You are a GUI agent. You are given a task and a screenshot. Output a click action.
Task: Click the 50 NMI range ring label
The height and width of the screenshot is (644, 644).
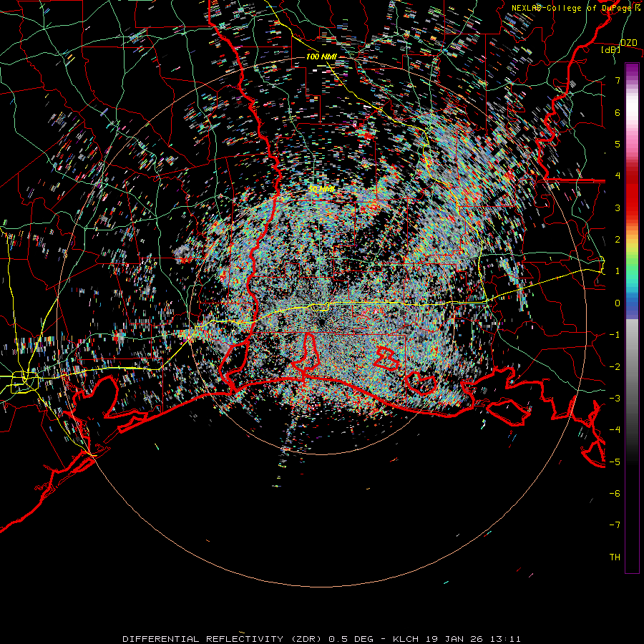pos(321,190)
